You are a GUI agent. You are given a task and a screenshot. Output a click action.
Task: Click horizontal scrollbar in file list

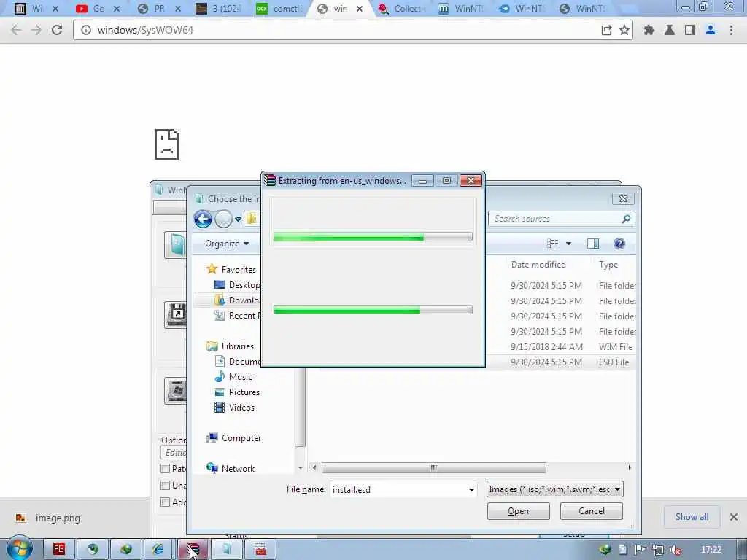433,467
